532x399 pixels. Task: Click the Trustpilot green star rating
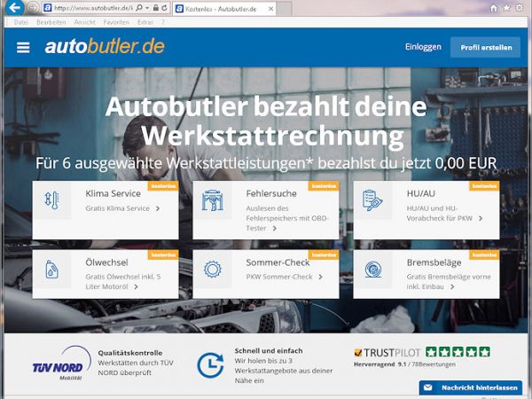pyautogui.click(x=458, y=352)
